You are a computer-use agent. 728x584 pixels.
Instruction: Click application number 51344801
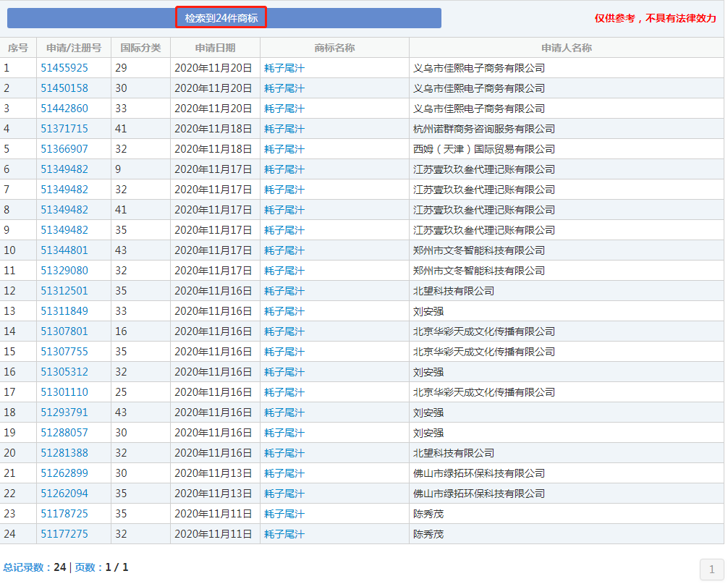(64, 250)
